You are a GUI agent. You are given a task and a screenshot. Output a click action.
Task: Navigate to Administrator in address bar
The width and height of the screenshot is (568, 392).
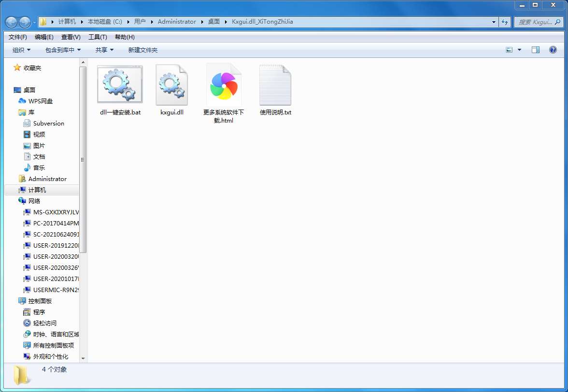[x=177, y=22]
